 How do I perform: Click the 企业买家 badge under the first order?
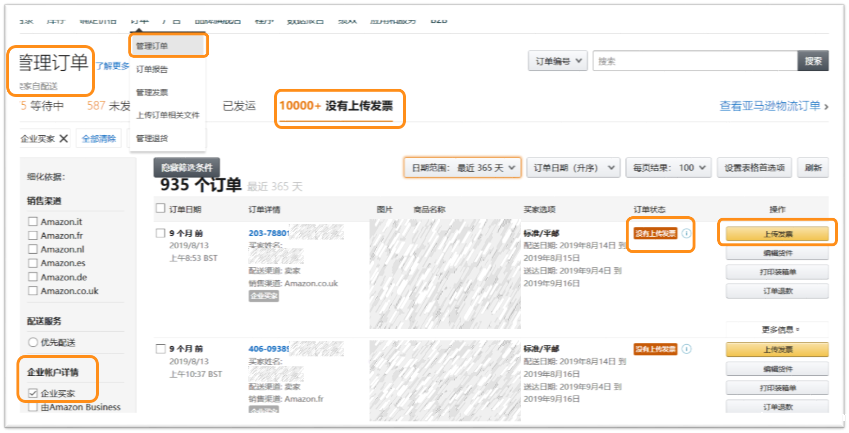pos(264,297)
